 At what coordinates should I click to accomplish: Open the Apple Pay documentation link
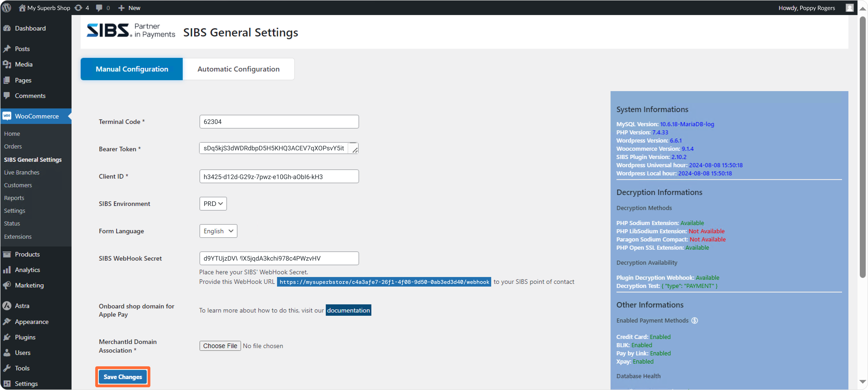[x=348, y=310]
